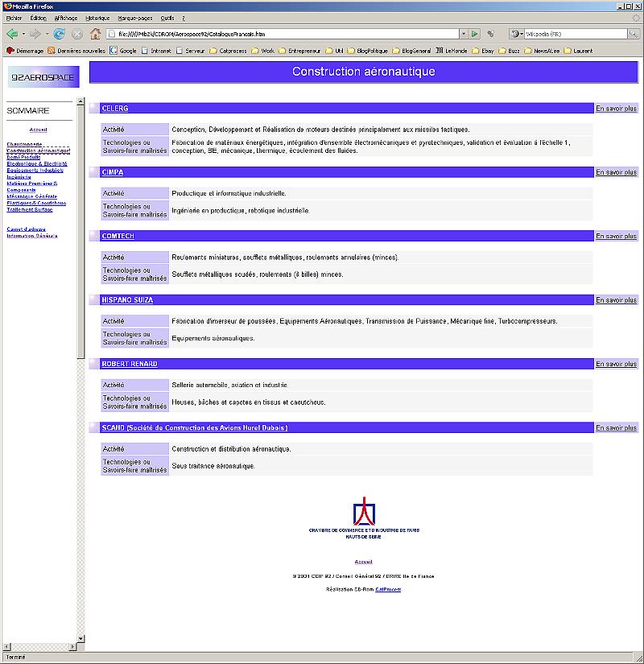Open the CELERG company heading link
This screenshot has width=644, height=664.
click(x=115, y=109)
